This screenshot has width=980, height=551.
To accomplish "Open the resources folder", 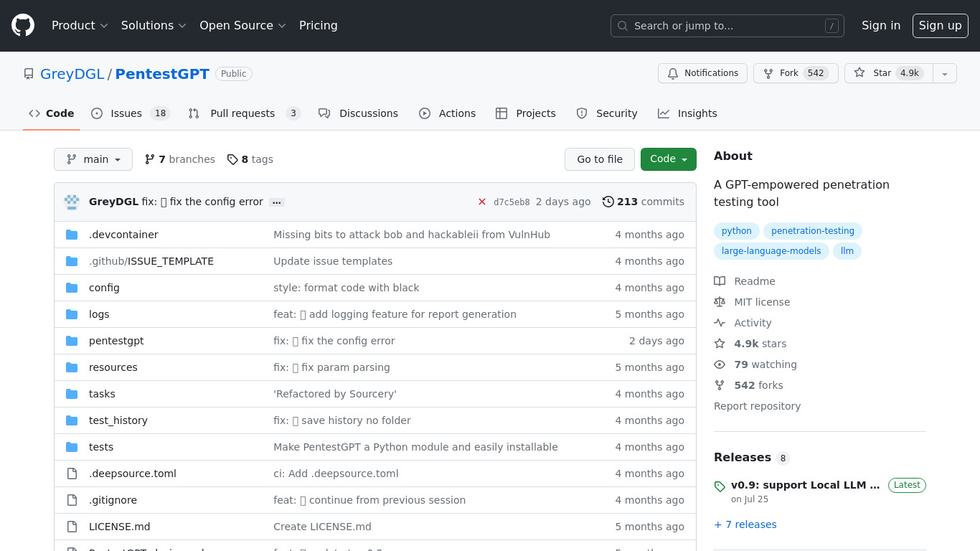I will (x=113, y=367).
